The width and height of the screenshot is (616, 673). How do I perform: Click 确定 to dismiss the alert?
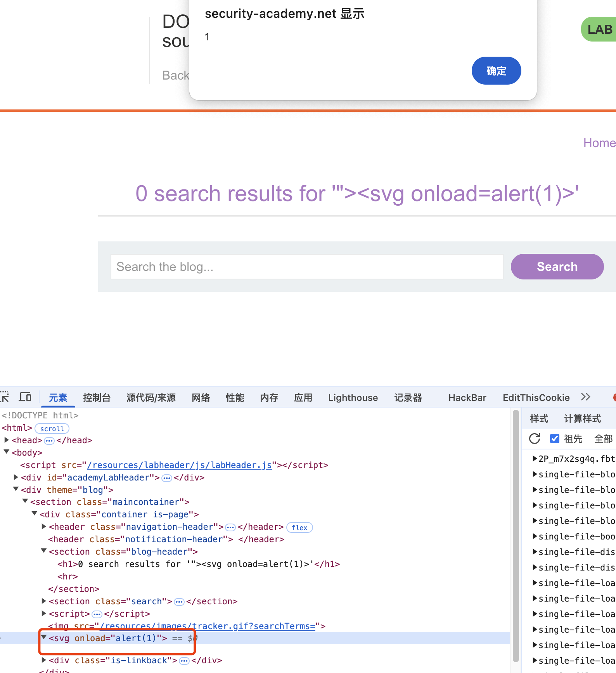496,71
